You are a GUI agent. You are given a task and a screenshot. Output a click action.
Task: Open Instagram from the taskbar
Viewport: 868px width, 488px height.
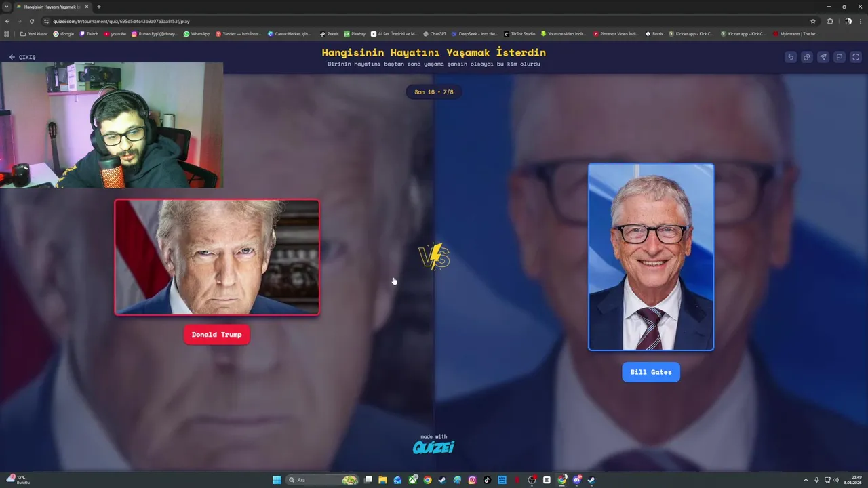tap(473, 480)
